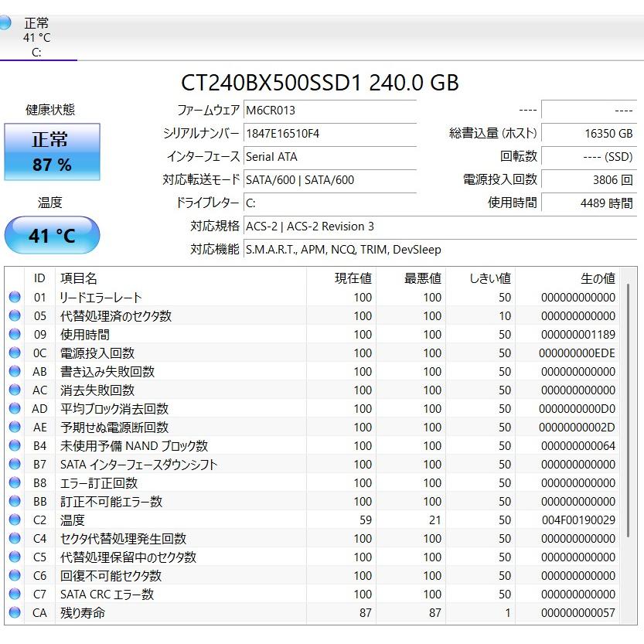Click status icon for row AC 消去失敗回数
Viewport: 644px width, 644px height.
click(x=15, y=390)
